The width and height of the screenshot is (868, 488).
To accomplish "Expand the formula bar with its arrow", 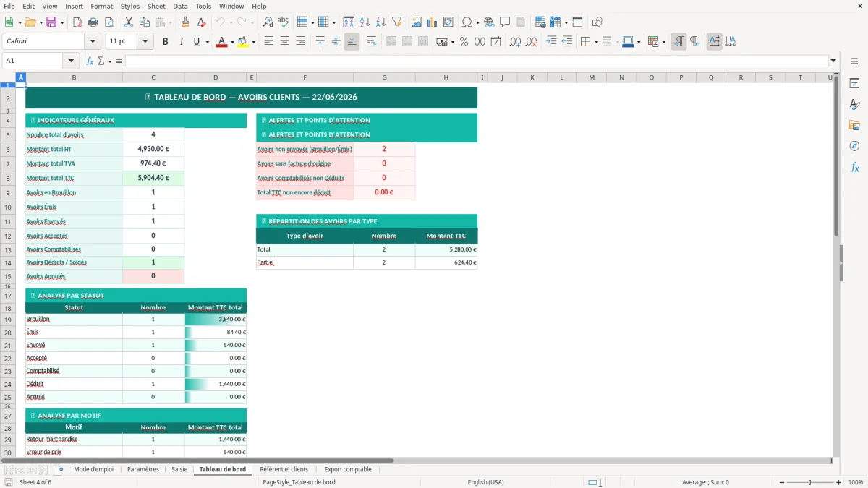I will pos(833,61).
